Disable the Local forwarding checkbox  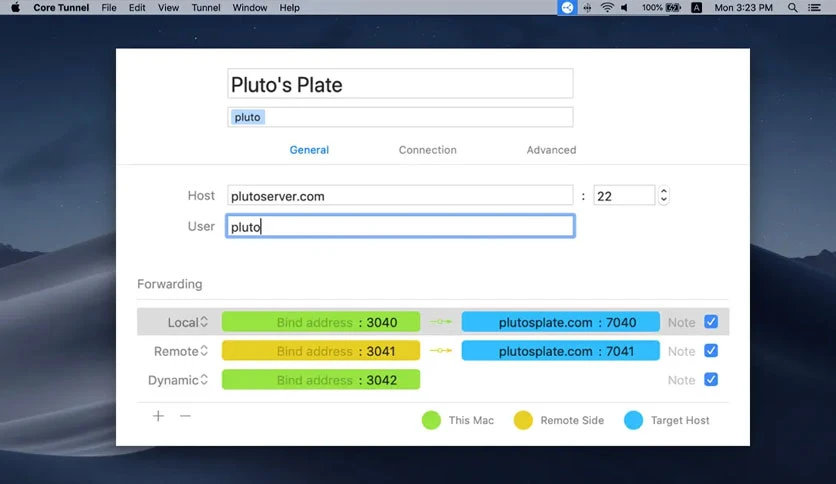711,322
